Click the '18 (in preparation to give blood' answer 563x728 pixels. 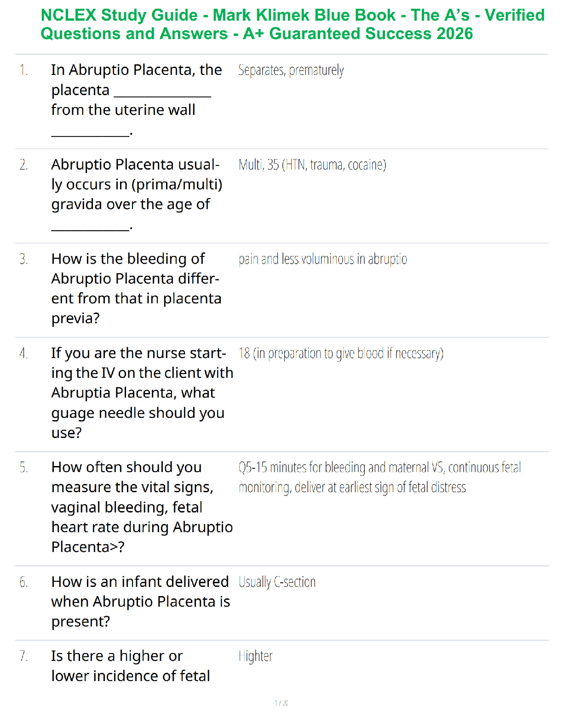341,353
